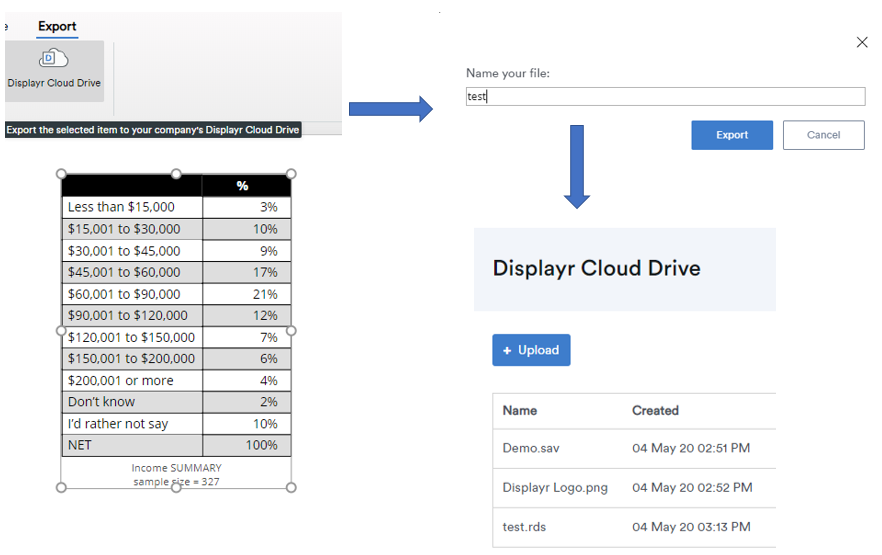The width and height of the screenshot is (882, 555).
Task: Open Displayr Logo.png in the file list
Action: pyautogui.click(x=555, y=488)
